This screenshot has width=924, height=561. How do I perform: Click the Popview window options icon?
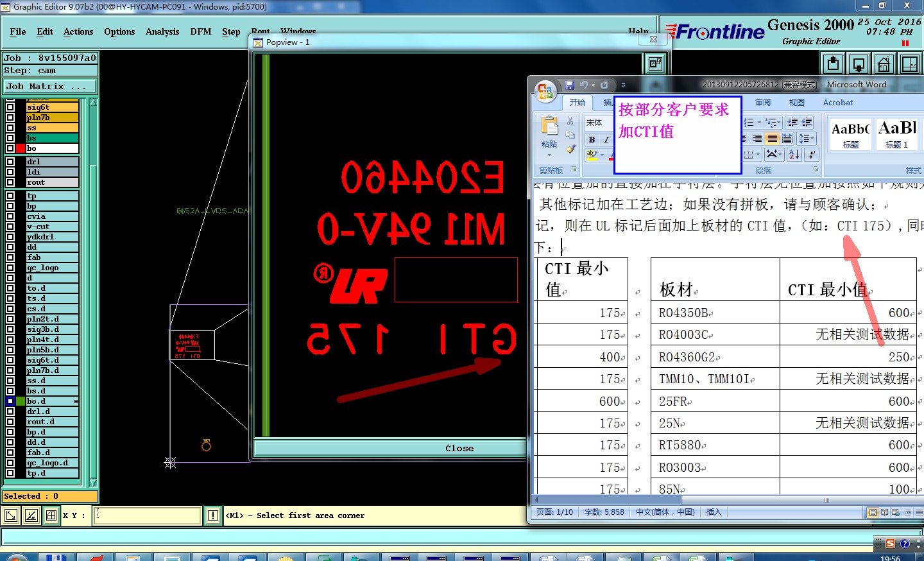tap(655, 64)
